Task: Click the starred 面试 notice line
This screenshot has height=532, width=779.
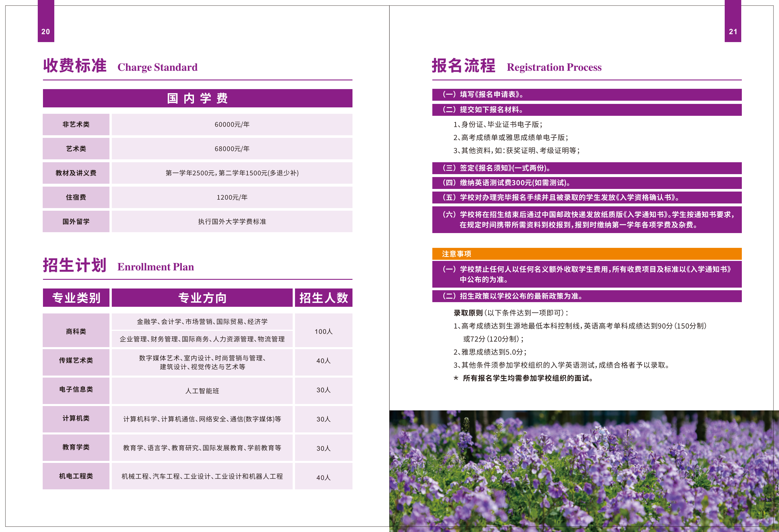Action: pos(523,378)
